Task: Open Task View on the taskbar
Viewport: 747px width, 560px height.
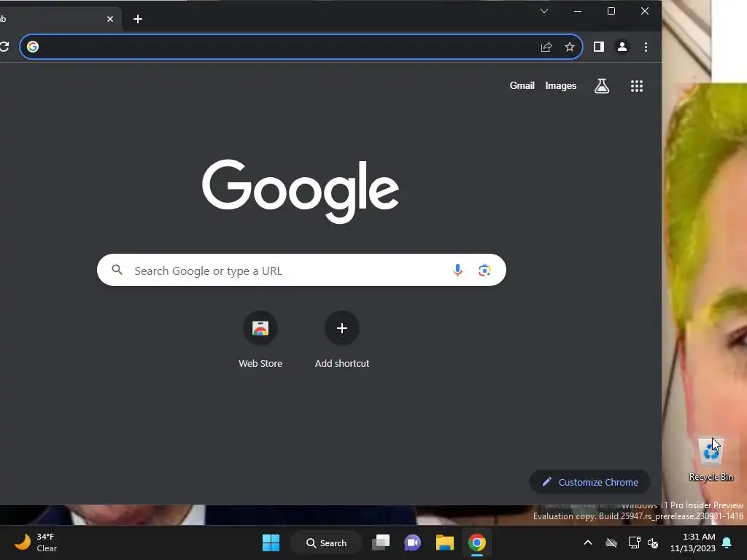Action: (381, 542)
